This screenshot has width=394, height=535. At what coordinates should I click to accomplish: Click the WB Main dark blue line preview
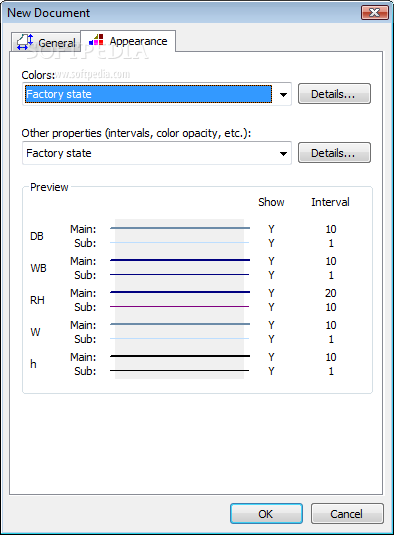(180, 260)
